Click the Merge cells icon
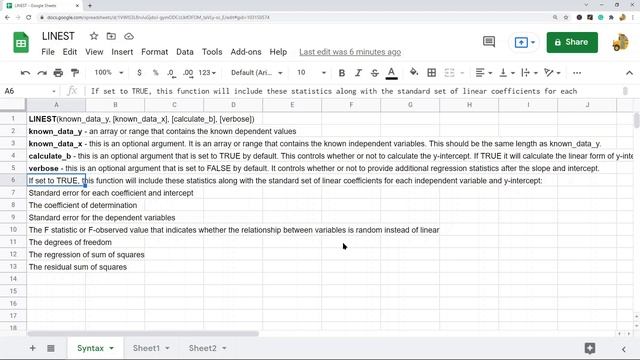Viewport: 640px width, 360px height. tap(449, 73)
